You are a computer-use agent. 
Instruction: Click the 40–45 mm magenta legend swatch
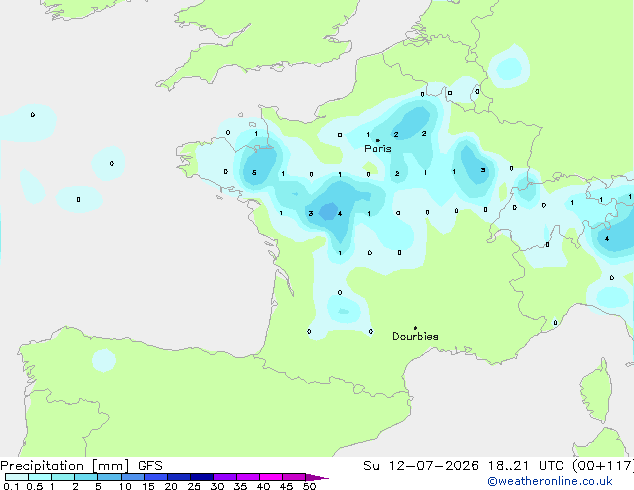[271, 477]
